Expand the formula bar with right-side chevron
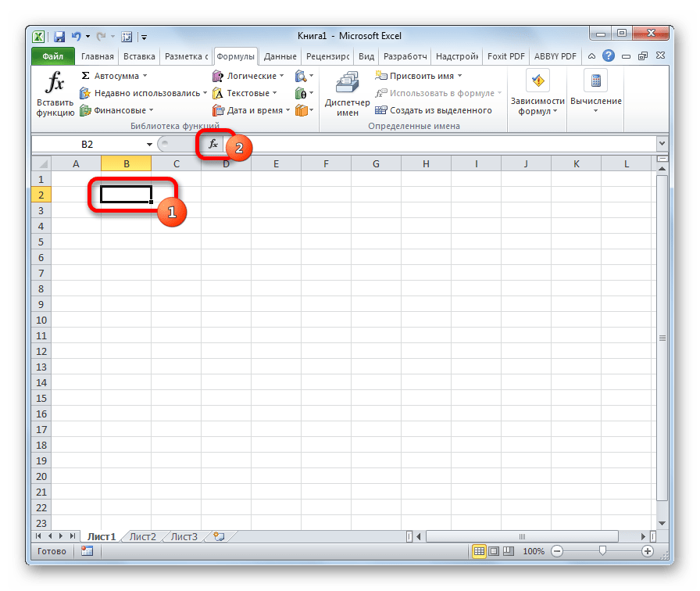This screenshot has height=591, width=700. tap(662, 143)
